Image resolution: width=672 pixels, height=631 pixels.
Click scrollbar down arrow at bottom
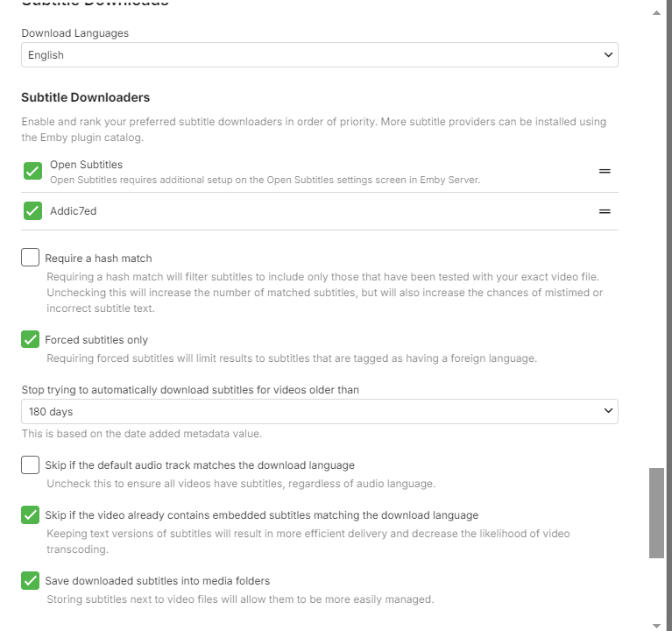point(657,625)
